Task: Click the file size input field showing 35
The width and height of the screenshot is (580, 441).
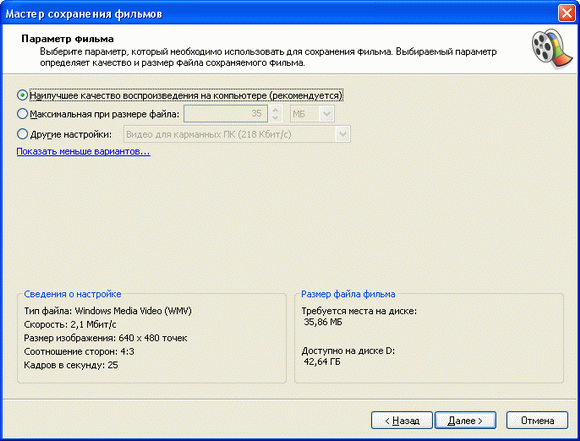Action: (x=226, y=114)
